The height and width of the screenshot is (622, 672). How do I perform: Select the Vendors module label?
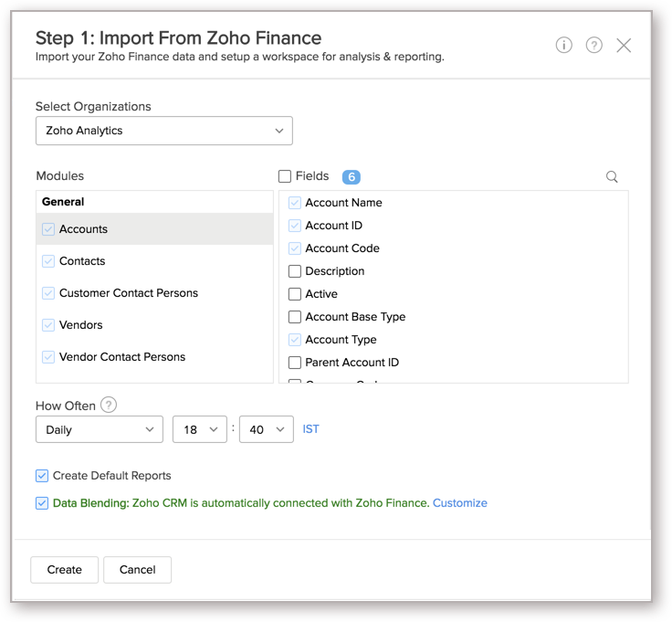point(81,325)
